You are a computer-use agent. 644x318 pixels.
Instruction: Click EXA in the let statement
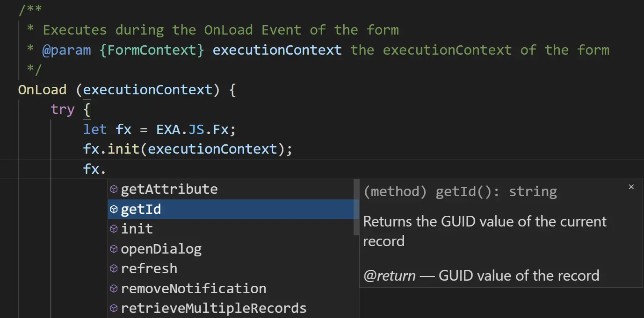[x=168, y=129]
